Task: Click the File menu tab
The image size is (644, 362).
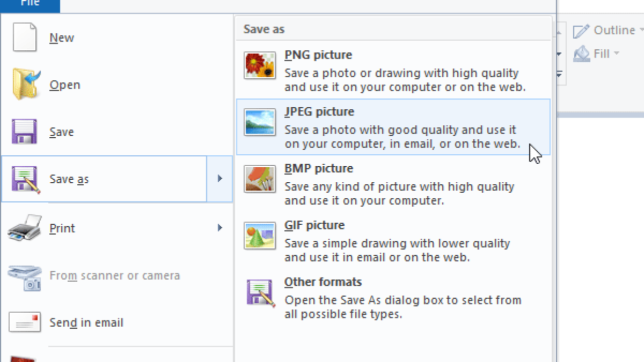Action: tap(31, 3)
